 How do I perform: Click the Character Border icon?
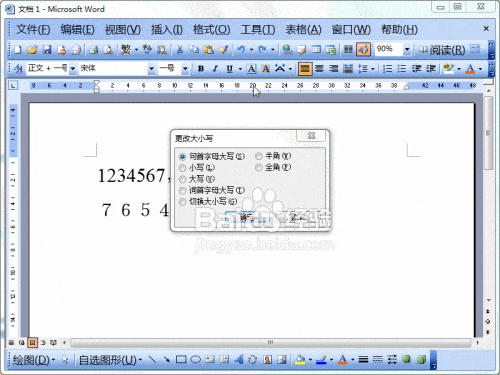coord(252,69)
